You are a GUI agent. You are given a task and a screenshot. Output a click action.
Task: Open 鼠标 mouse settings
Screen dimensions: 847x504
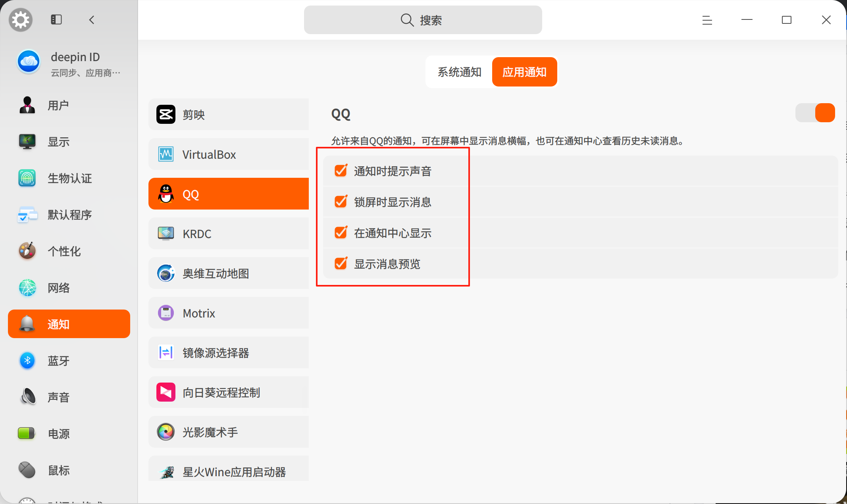pyautogui.click(x=69, y=470)
